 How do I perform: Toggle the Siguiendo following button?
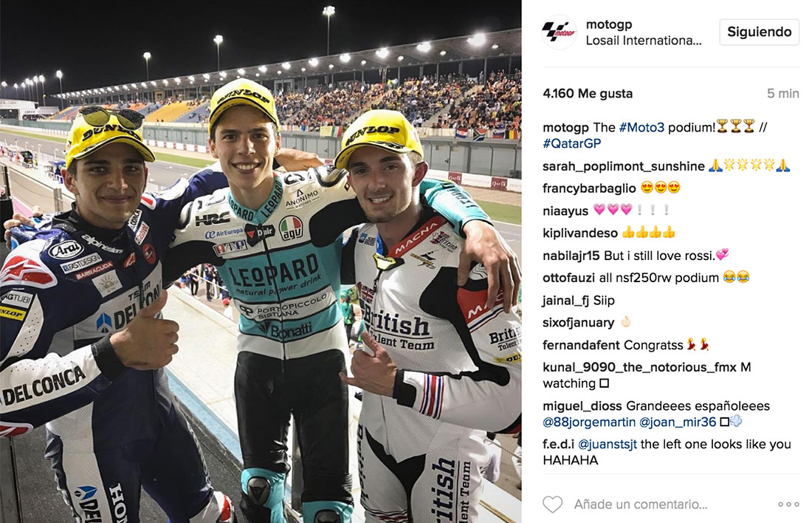[759, 33]
